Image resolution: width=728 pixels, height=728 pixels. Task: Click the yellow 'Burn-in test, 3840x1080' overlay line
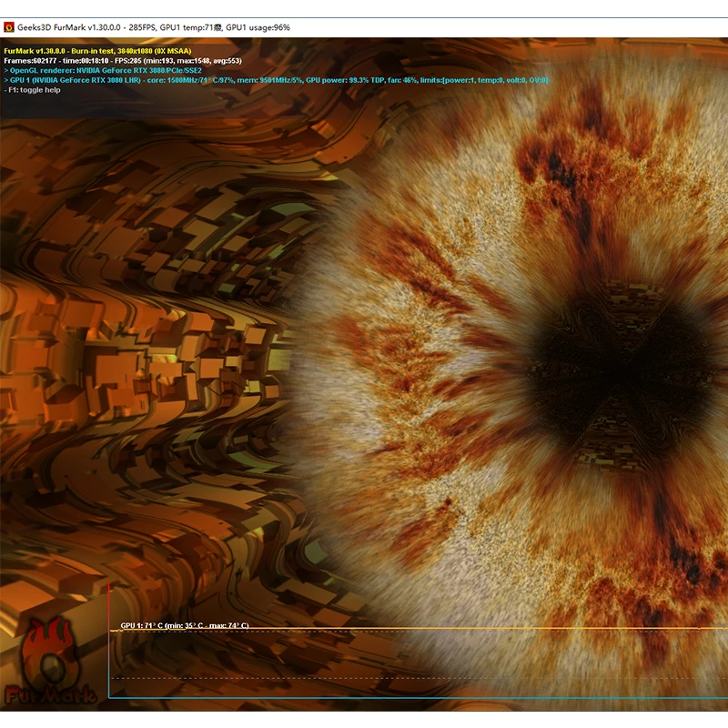tap(97, 51)
